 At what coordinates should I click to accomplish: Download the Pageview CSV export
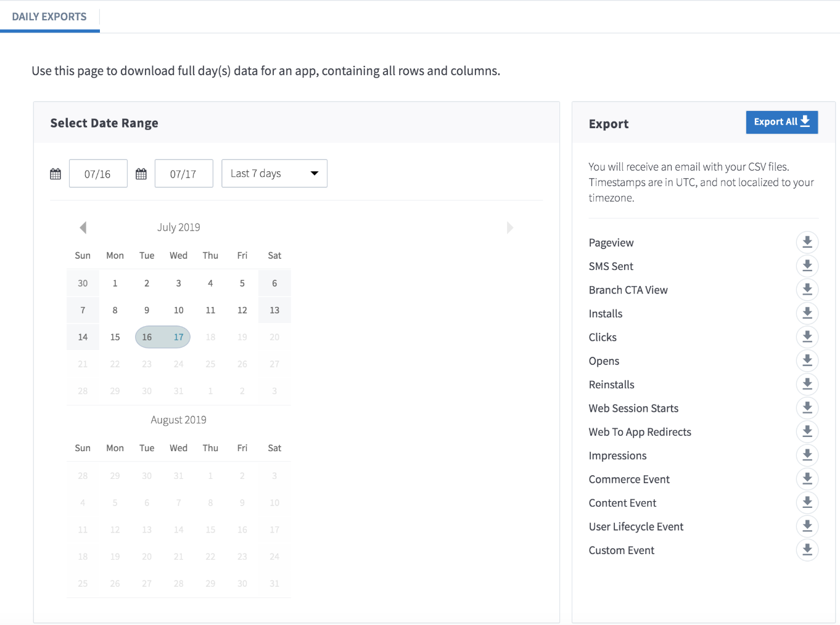(x=807, y=242)
